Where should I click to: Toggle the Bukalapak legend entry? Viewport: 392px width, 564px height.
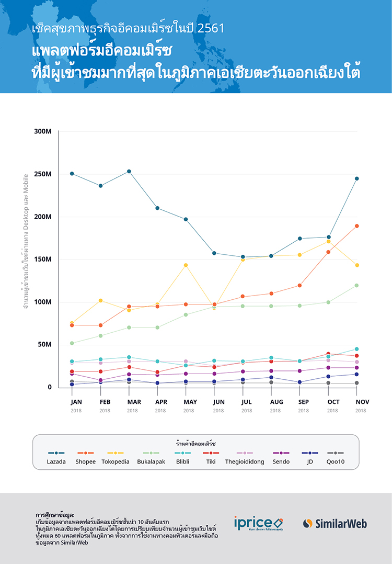pyautogui.click(x=151, y=457)
